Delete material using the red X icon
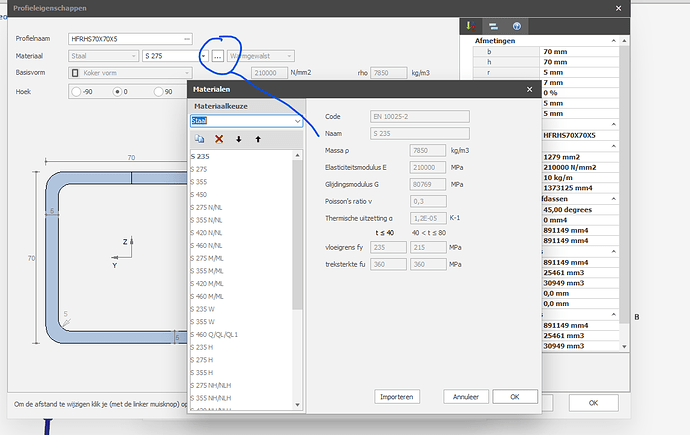690x435 pixels. [219, 139]
